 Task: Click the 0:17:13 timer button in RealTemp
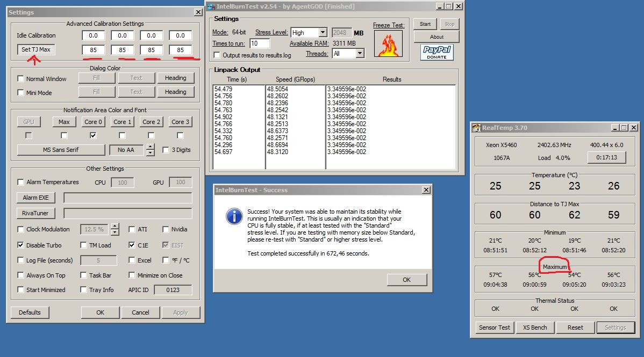click(x=606, y=157)
